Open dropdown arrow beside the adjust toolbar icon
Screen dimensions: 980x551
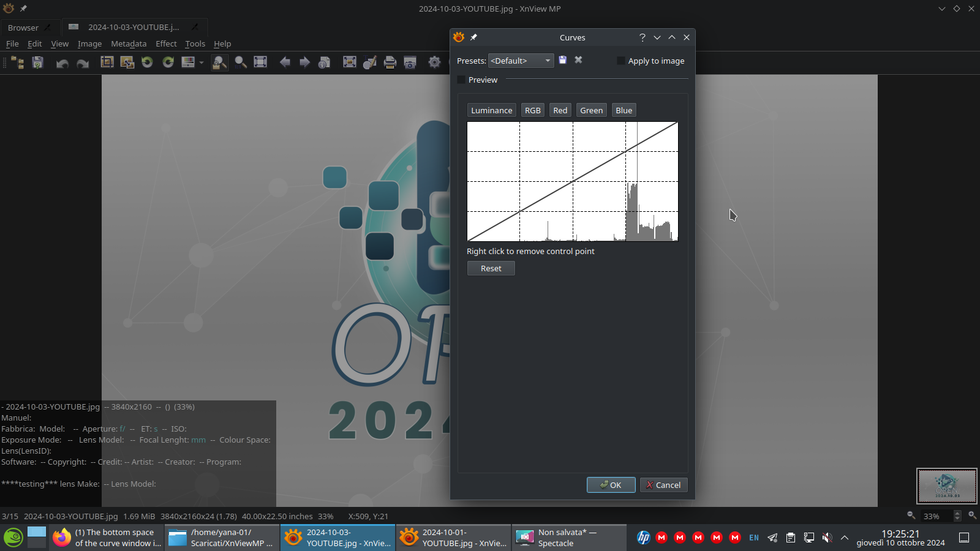[202, 62]
